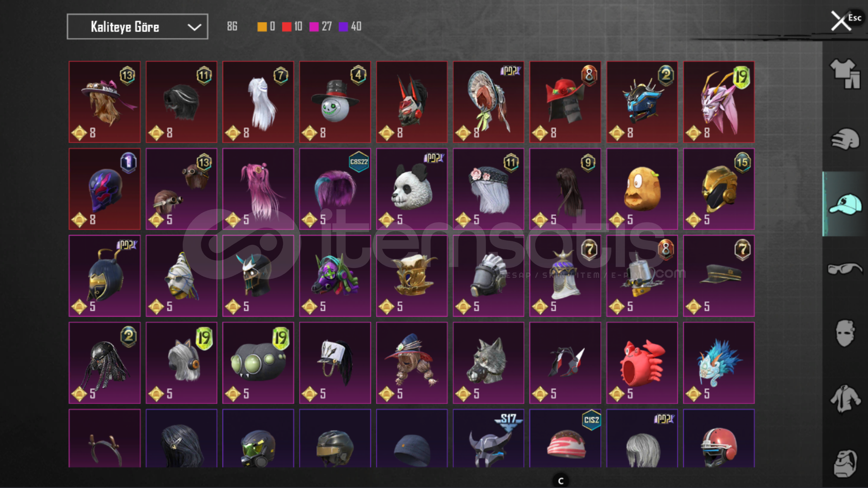Filter by the pink quality swatch count 27

[x=320, y=27]
